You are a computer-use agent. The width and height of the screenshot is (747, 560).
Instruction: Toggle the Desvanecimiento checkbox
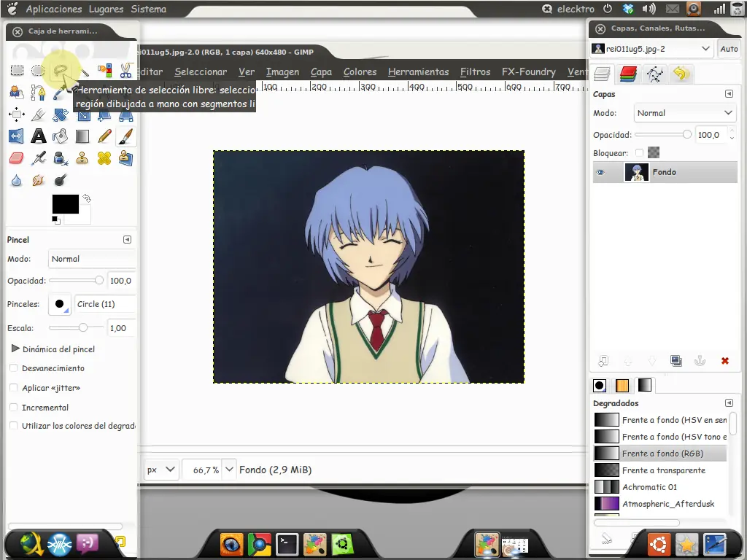14,368
